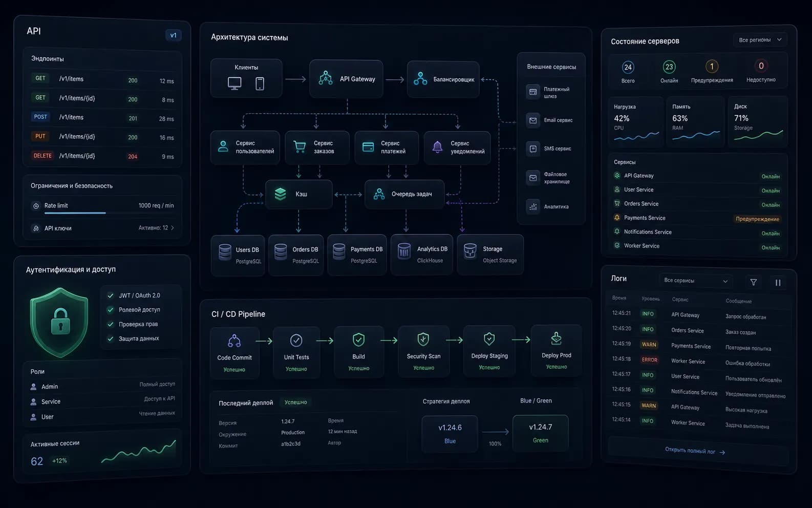The width and height of the screenshot is (812, 508).
Task: Click the Предупреждения counter circle
Action: (x=712, y=67)
